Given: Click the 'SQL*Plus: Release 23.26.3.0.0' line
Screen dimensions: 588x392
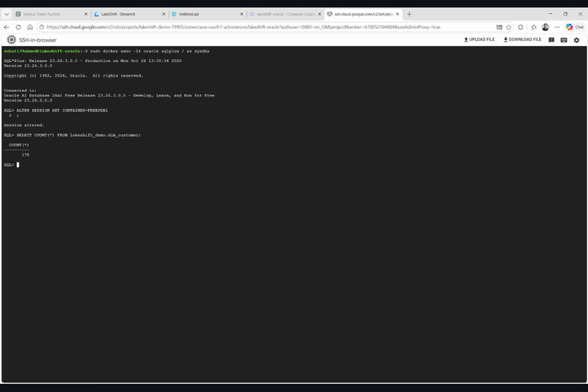Looking at the screenshot, I should tap(93, 61).
